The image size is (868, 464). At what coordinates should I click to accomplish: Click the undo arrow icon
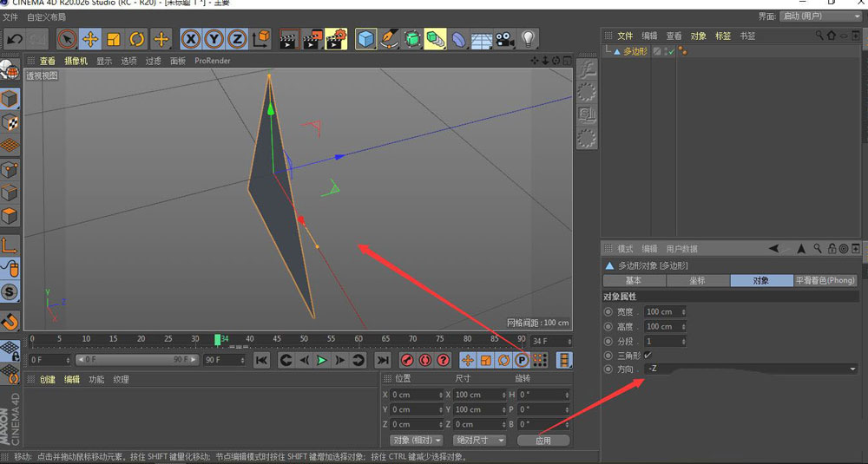click(x=15, y=39)
